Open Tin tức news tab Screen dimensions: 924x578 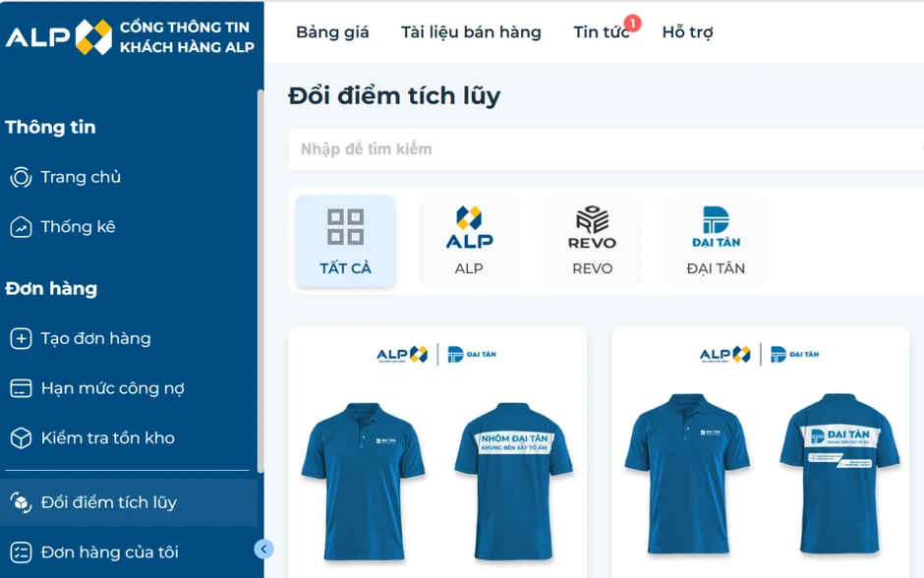pos(601,31)
